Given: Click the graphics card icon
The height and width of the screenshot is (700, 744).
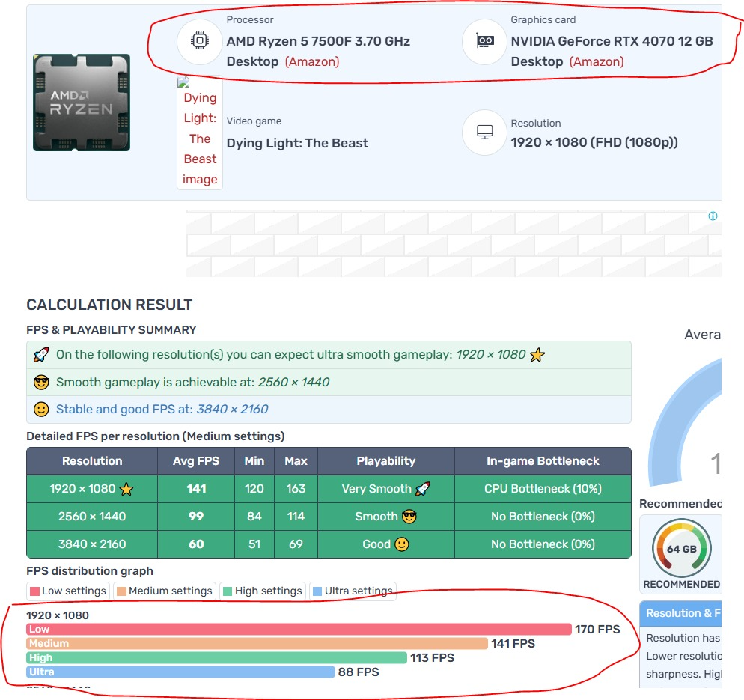Looking at the screenshot, I should click(484, 41).
